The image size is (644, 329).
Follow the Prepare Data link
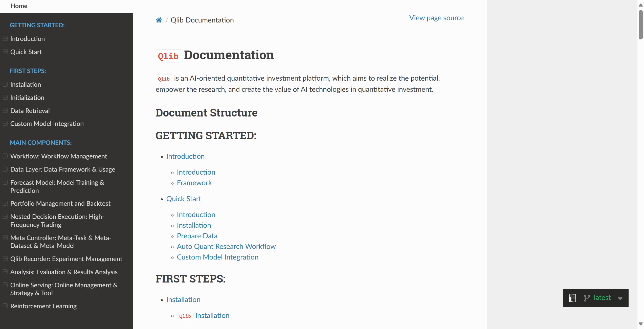197,236
